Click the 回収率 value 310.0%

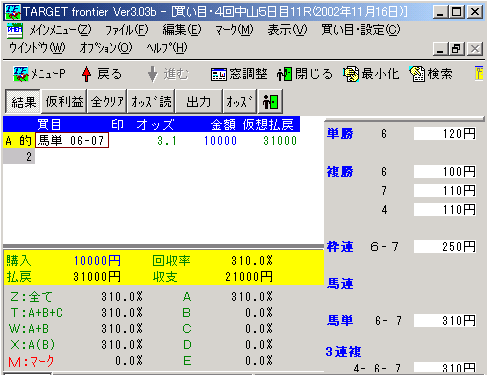(252, 261)
